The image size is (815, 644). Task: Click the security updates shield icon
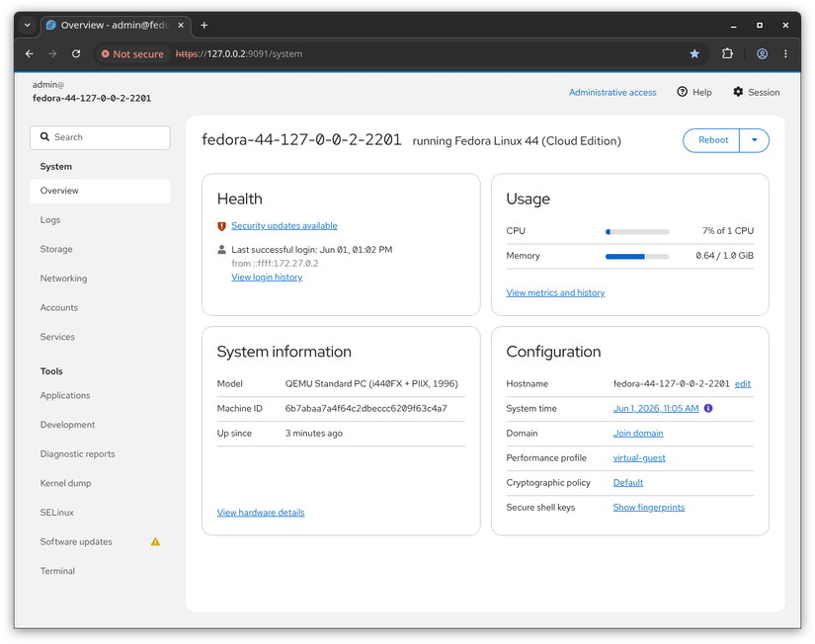pos(221,226)
